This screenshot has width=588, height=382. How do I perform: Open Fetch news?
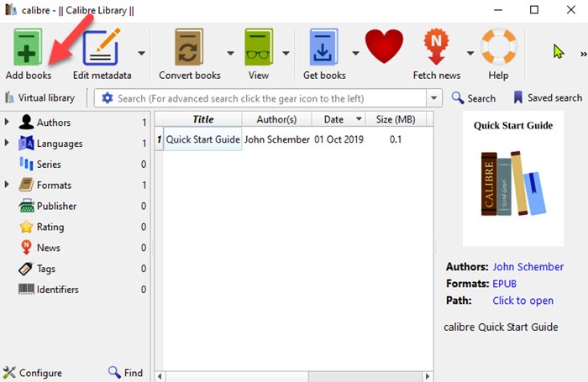pos(437,54)
